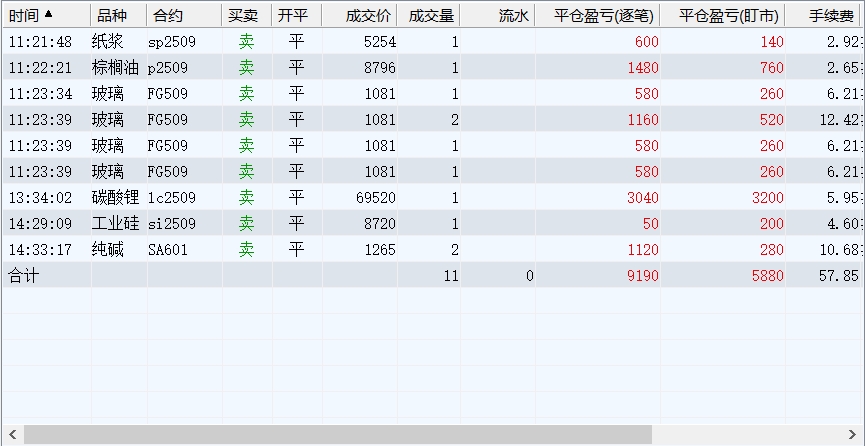Click contract cell p2509
The width and height of the screenshot is (865, 446).
click(x=168, y=68)
